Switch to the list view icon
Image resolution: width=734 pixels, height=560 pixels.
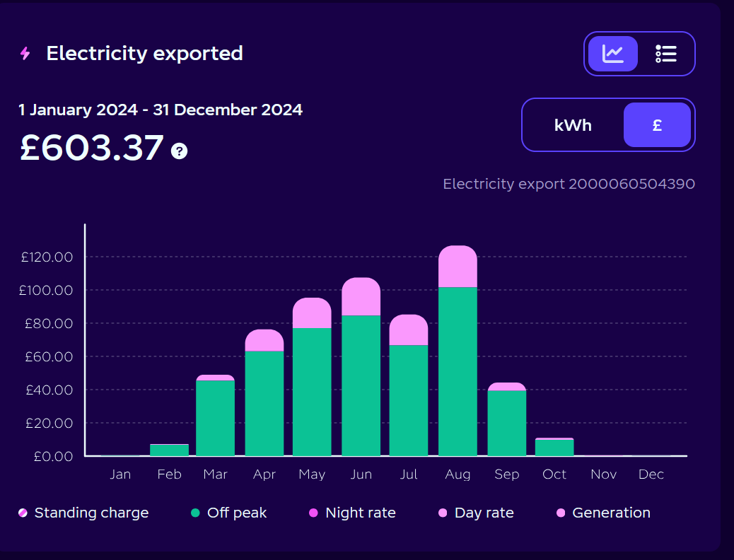[666, 54]
